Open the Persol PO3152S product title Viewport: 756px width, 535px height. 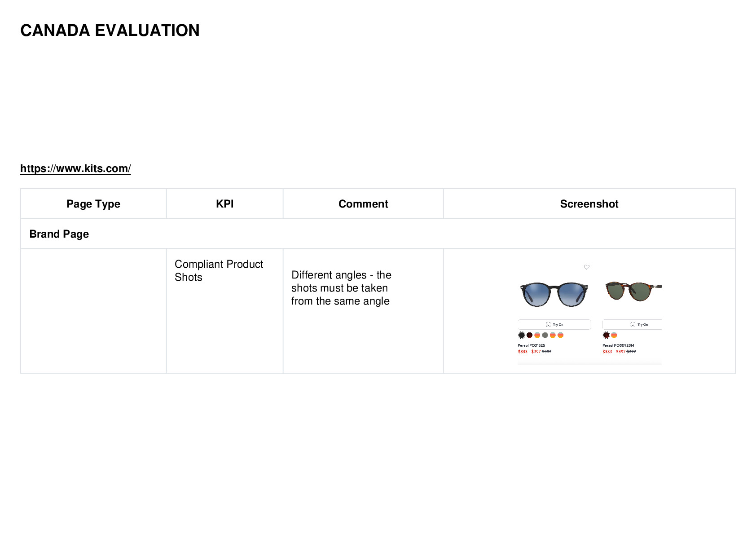[x=531, y=345]
